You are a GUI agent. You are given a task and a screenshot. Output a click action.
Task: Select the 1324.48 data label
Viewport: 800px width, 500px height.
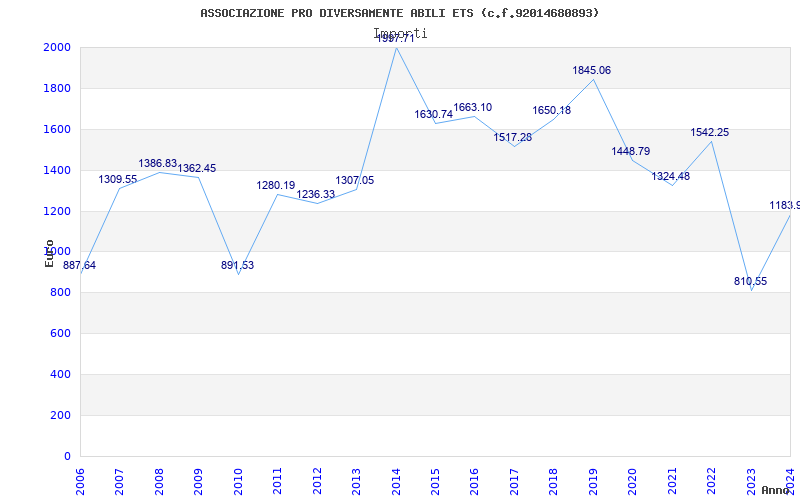coord(670,177)
